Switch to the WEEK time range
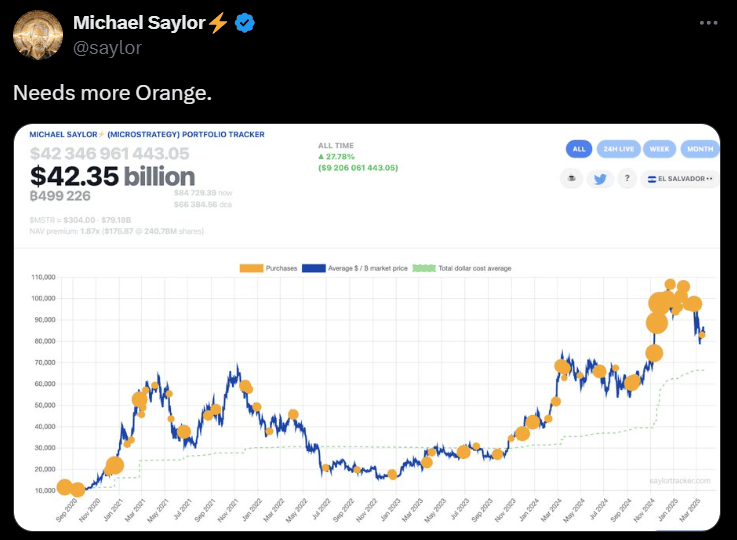 click(660, 149)
